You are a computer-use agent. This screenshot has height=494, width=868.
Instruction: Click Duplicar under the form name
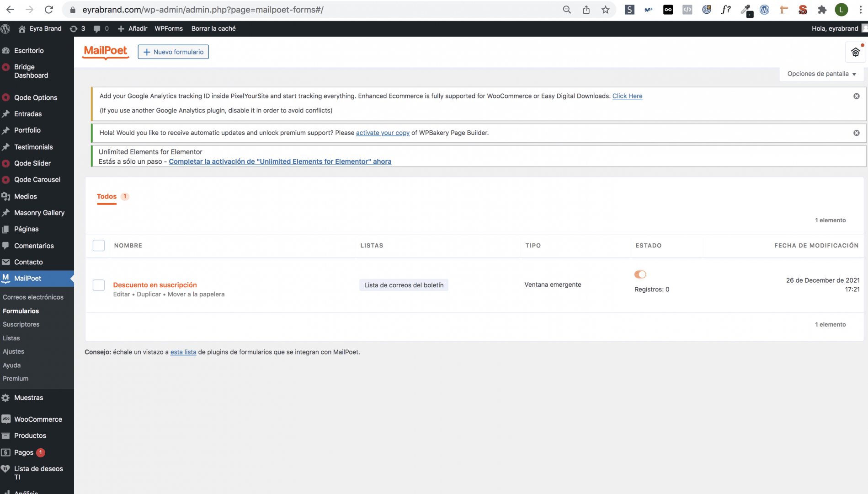[149, 294]
